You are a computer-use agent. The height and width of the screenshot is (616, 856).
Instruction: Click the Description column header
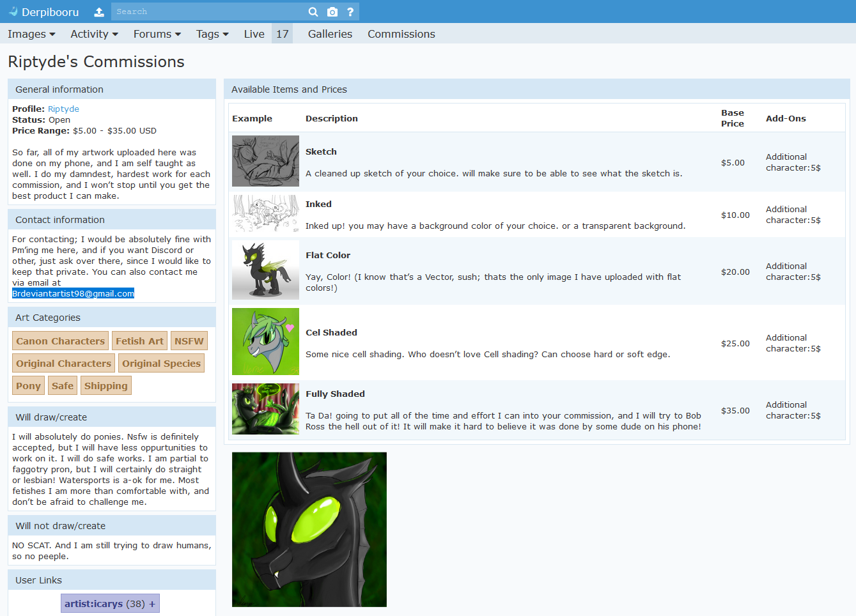[331, 119]
